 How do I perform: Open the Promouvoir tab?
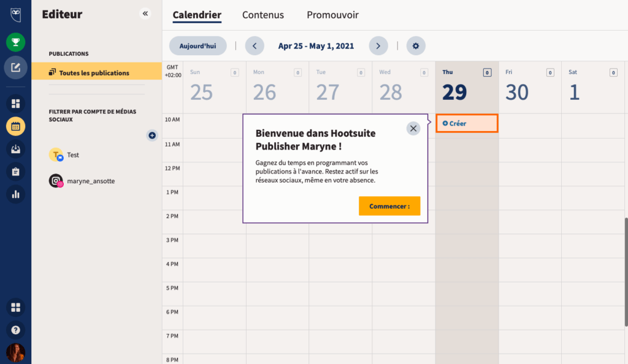pyautogui.click(x=332, y=15)
